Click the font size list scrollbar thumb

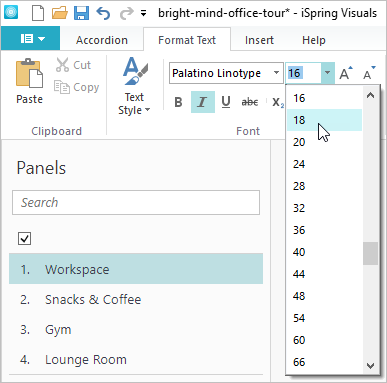pyautogui.click(x=370, y=253)
